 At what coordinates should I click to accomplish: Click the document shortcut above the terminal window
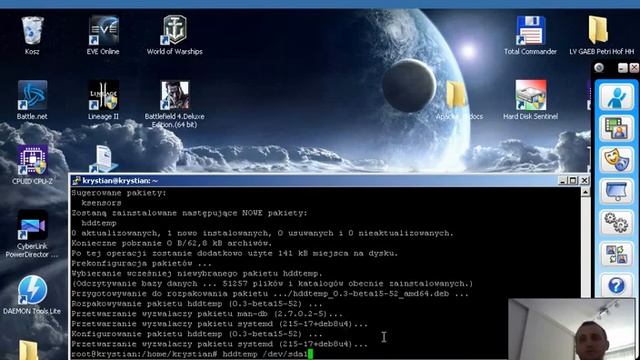click(x=103, y=159)
